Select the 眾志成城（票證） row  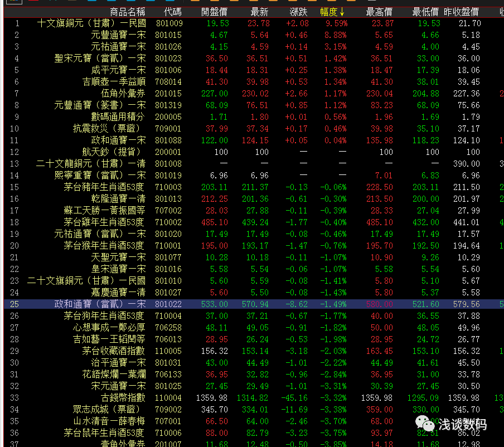[x=254, y=410]
